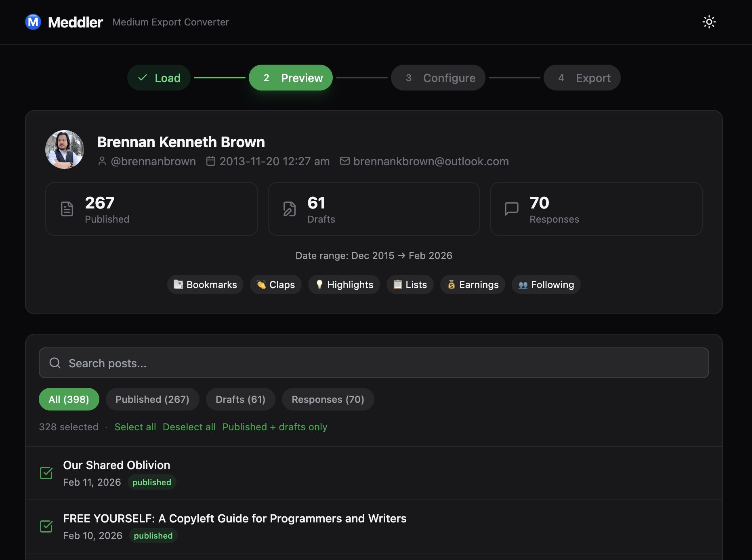Open the Responses (70) filter
The height and width of the screenshot is (560, 752).
pos(328,399)
